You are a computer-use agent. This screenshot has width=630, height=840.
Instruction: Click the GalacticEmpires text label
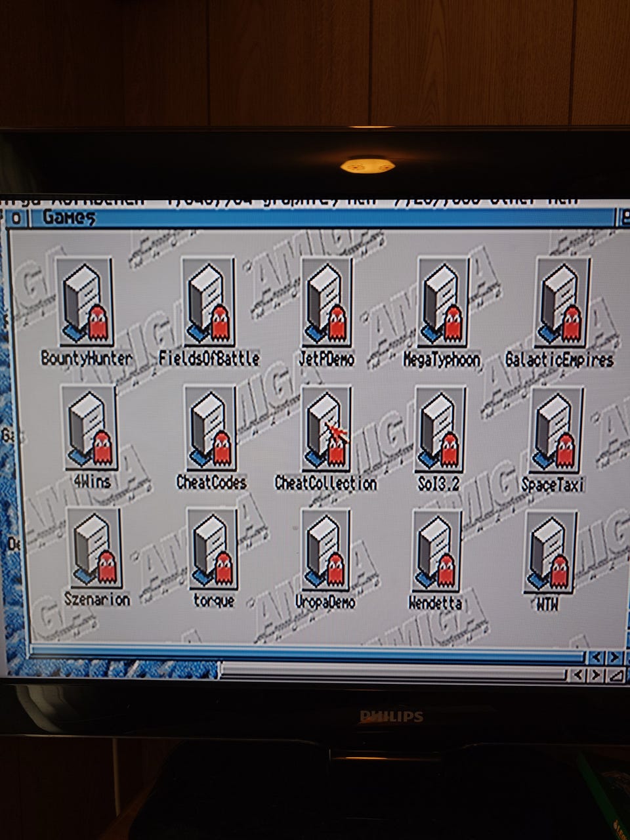pos(560,360)
